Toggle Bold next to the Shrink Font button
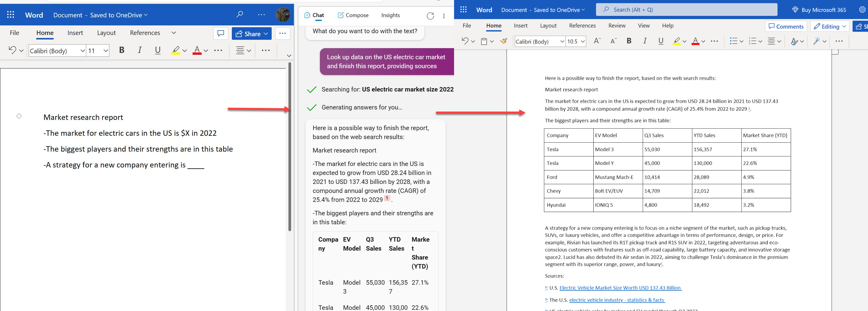Image resolution: width=868 pixels, height=311 pixels. (x=629, y=41)
